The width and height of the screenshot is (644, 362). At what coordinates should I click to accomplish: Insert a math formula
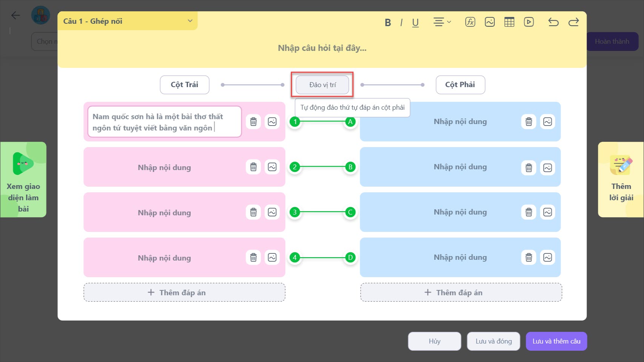tap(470, 22)
